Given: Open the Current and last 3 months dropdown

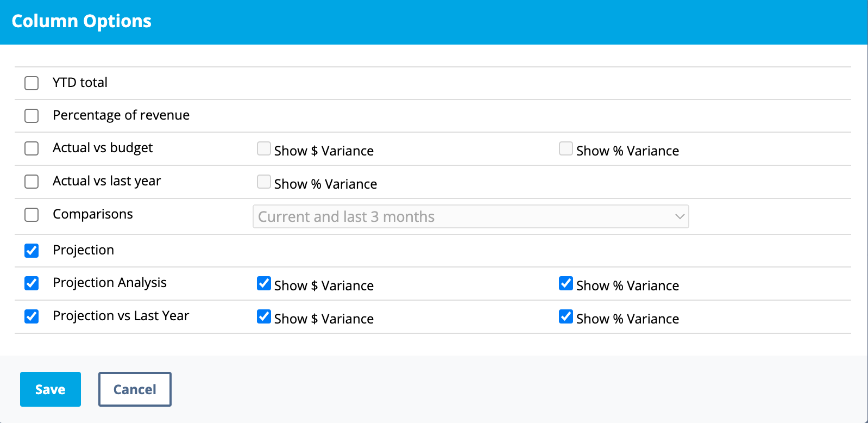Looking at the screenshot, I should click(470, 216).
